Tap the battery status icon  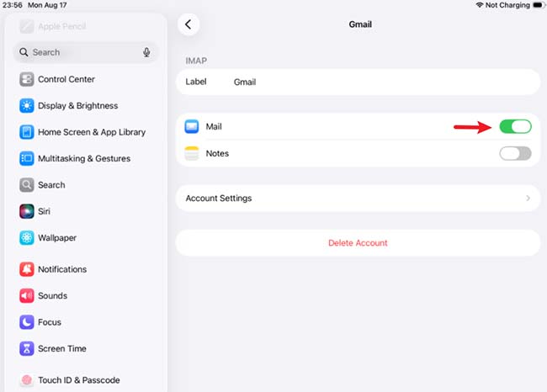pyautogui.click(x=539, y=5)
